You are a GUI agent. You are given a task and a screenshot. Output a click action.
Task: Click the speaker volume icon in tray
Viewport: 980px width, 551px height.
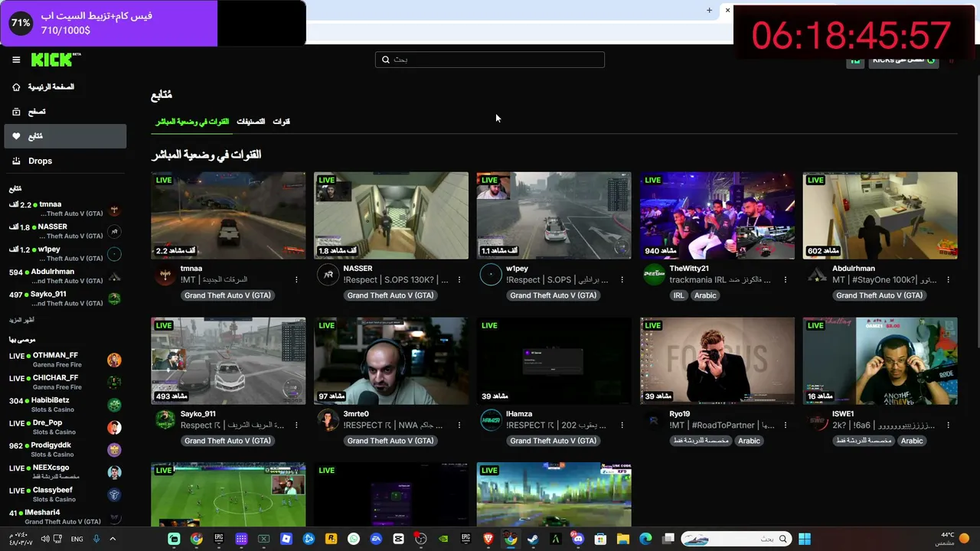[45, 539]
